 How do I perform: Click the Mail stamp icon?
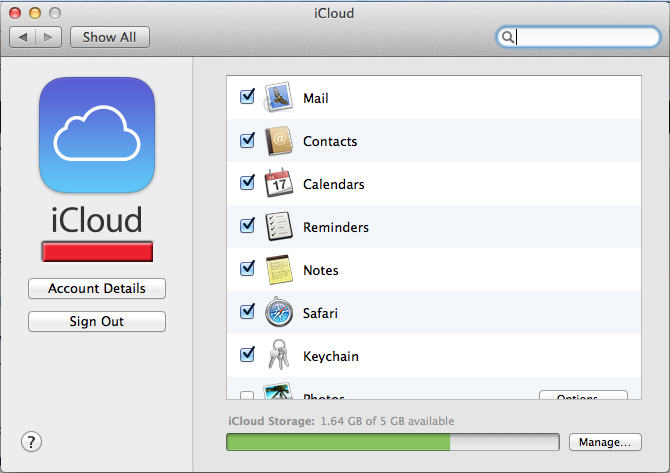coord(279,97)
